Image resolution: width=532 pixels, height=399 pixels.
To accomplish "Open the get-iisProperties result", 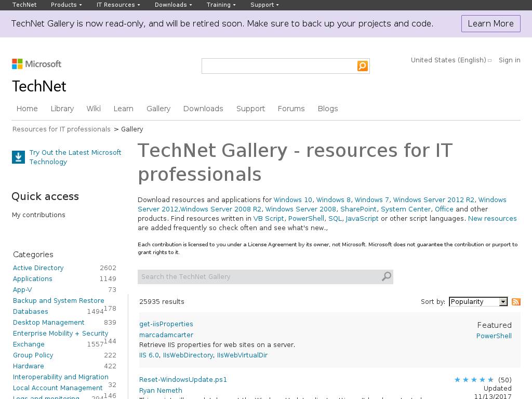I will 166,324.
